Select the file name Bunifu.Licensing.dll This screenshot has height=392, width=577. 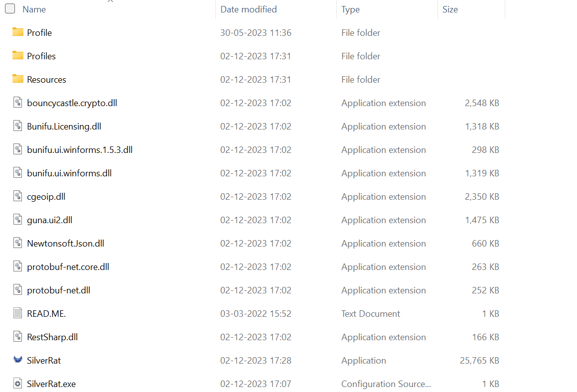(x=64, y=127)
